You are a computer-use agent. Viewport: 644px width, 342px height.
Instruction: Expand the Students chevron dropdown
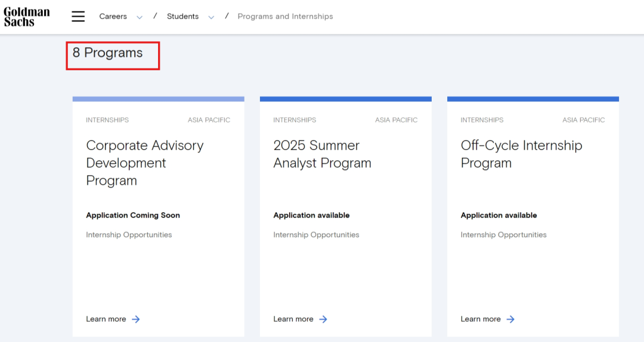pyautogui.click(x=211, y=17)
